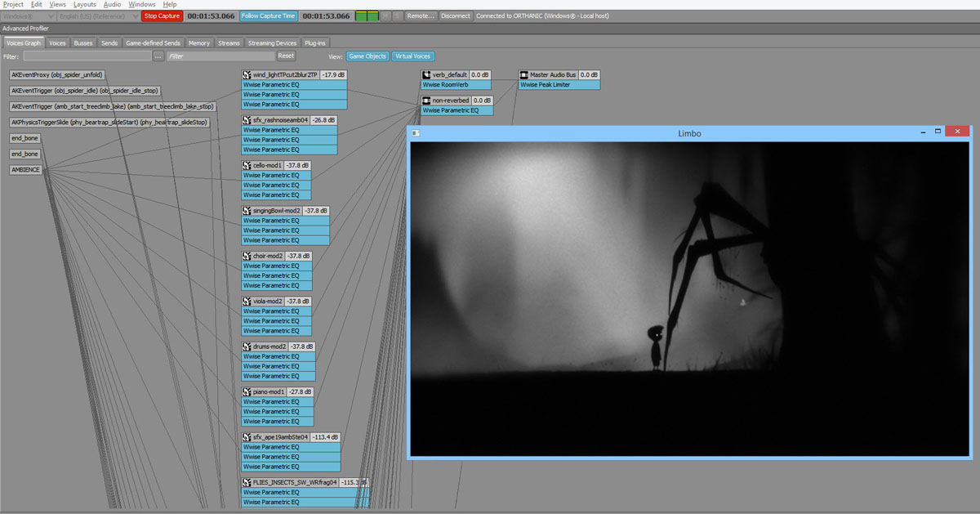The height and width of the screenshot is (514, 980).
Task: Switch to the Streaming Devices tab
Action: pyautogui.click(x=272, y=42)
